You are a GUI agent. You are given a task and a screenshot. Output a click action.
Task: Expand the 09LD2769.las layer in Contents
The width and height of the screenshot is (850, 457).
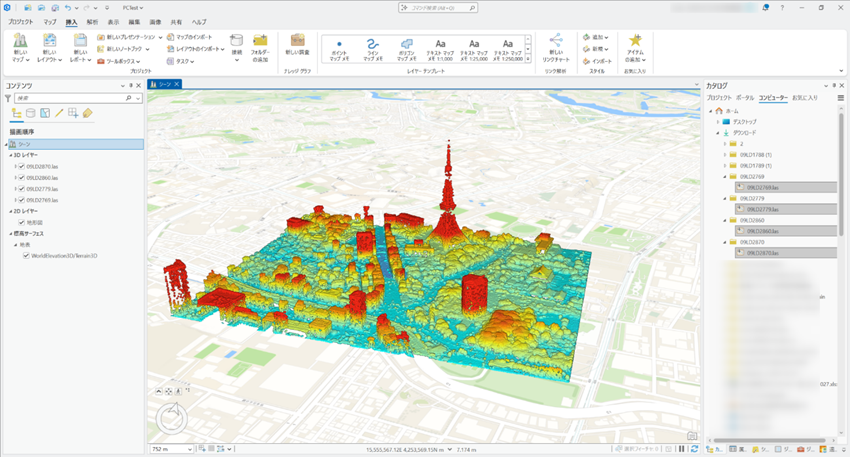tap(16, 200)
